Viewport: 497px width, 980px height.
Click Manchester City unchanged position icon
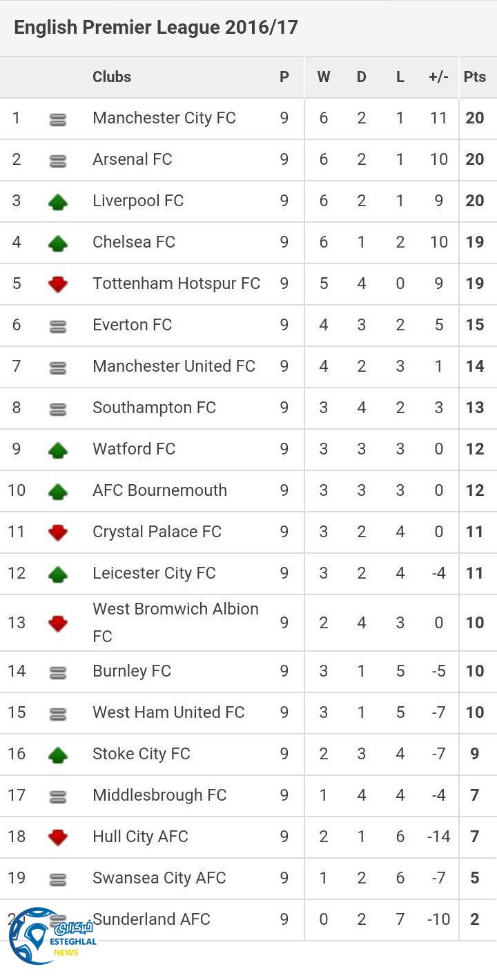click(58, 119)
